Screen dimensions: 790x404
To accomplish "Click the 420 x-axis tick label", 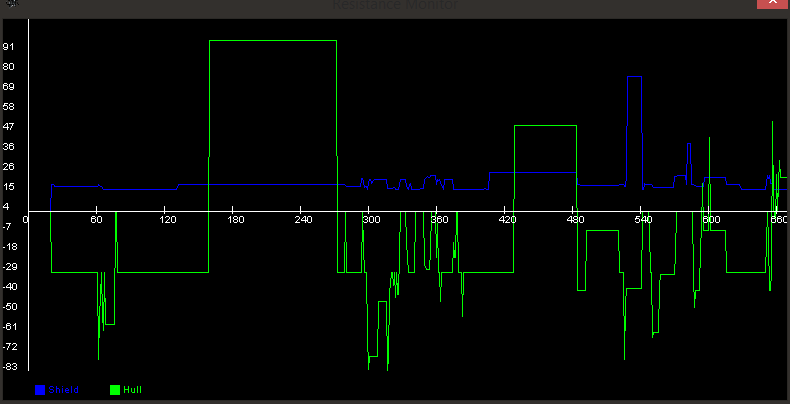I will click(507, 220).
